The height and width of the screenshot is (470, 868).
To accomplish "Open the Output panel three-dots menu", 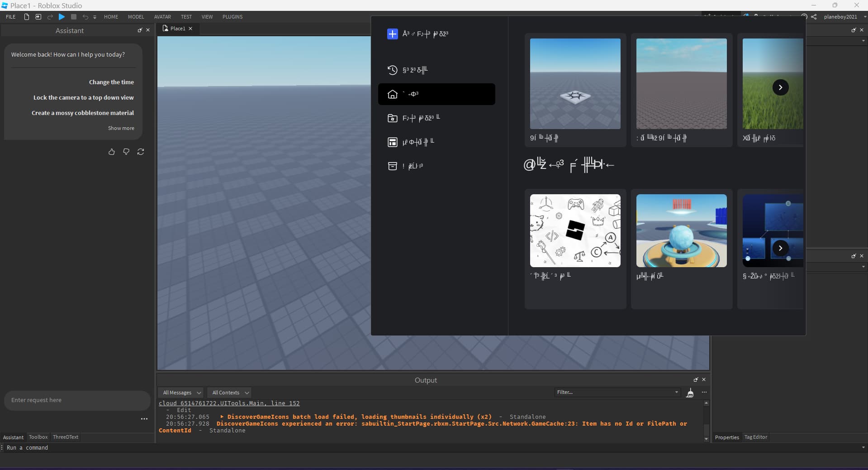I will point(704,392).
